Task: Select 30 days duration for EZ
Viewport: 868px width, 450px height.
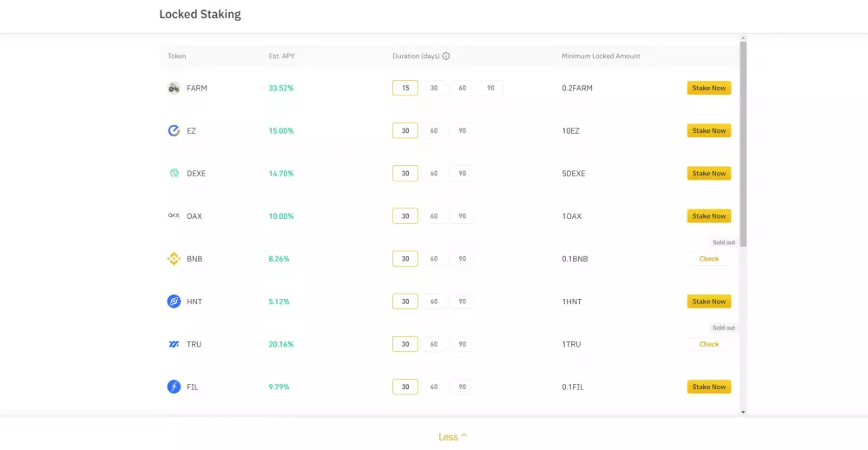Action: pyautogui.click(x=405, y=131)
